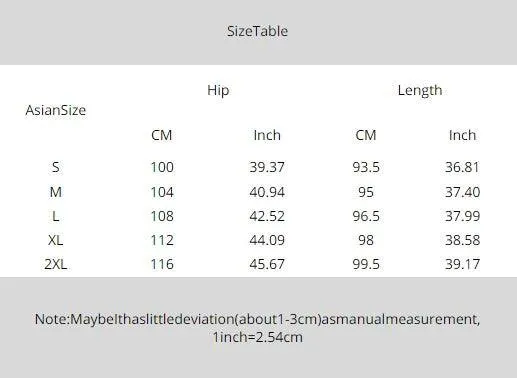Select the L size row label

[x=56, y=216]
